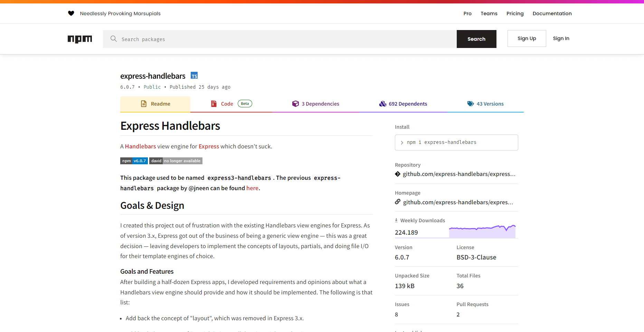Open the repository github link
The image size is (644, 332).
459,174
